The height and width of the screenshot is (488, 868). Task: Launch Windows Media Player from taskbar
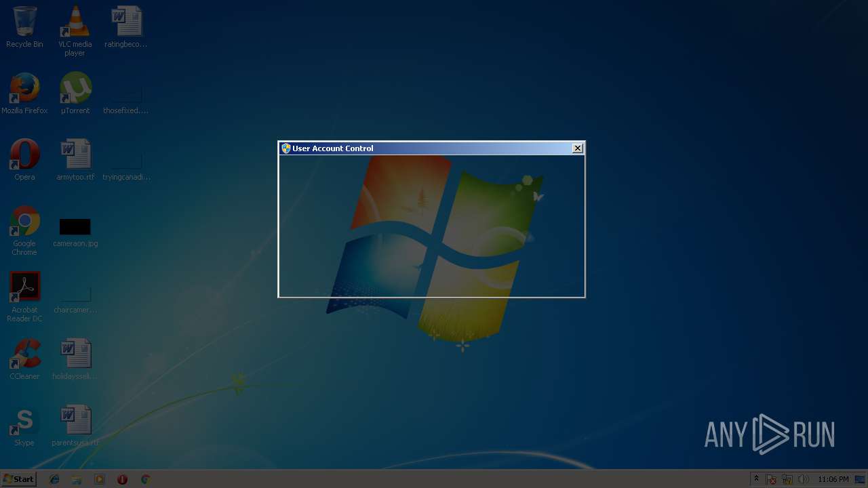pos(100,479)
